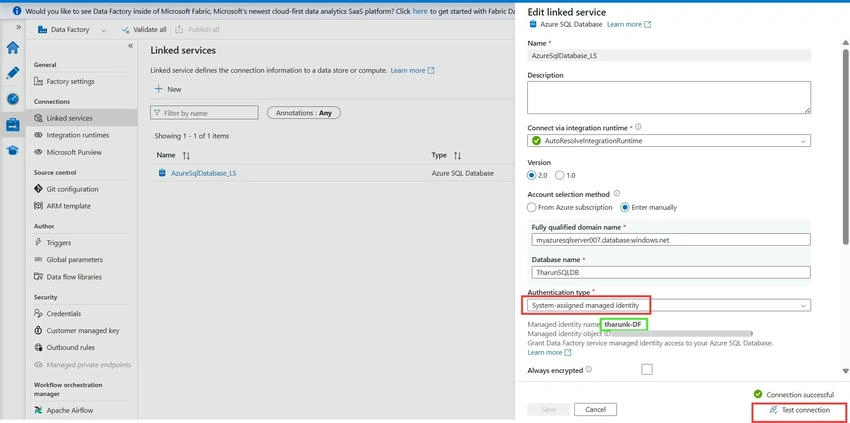850x423 pixels.
Task: Click Publish all
Action: 197,30
